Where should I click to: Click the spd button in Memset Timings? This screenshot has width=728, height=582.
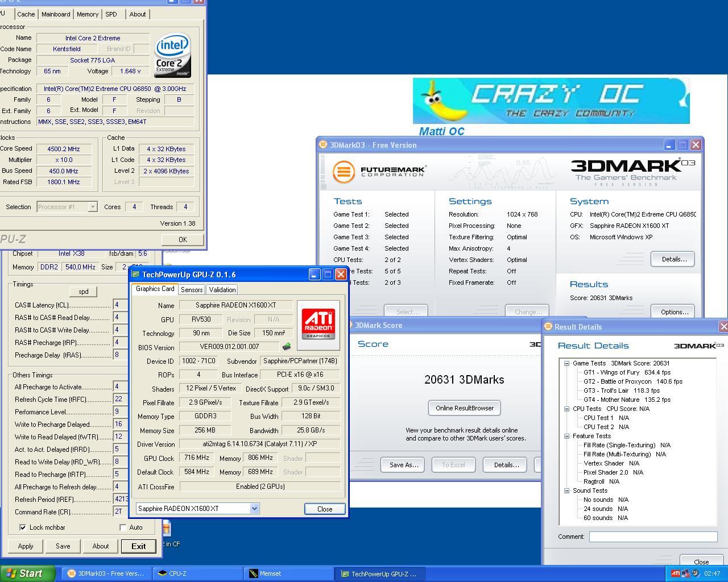(84, 292)
